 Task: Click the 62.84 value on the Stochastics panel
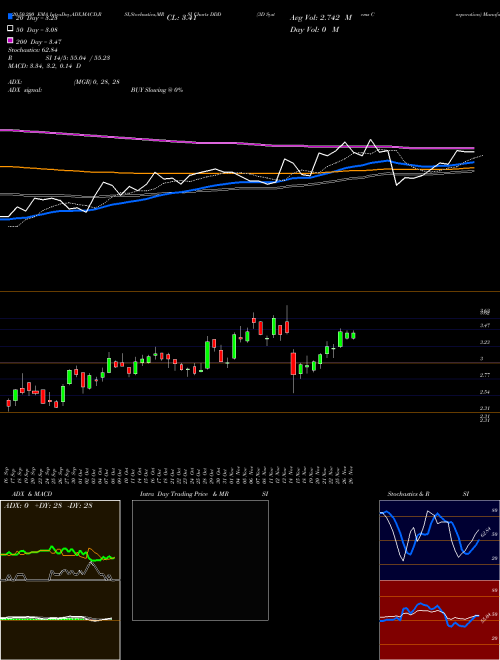point(486,532)
